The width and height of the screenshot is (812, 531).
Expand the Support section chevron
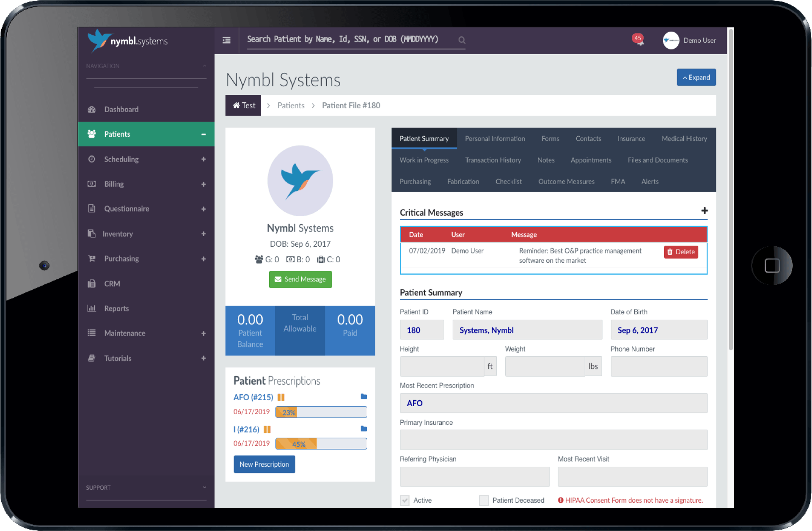pyautogui.click(x=204, y=487)
